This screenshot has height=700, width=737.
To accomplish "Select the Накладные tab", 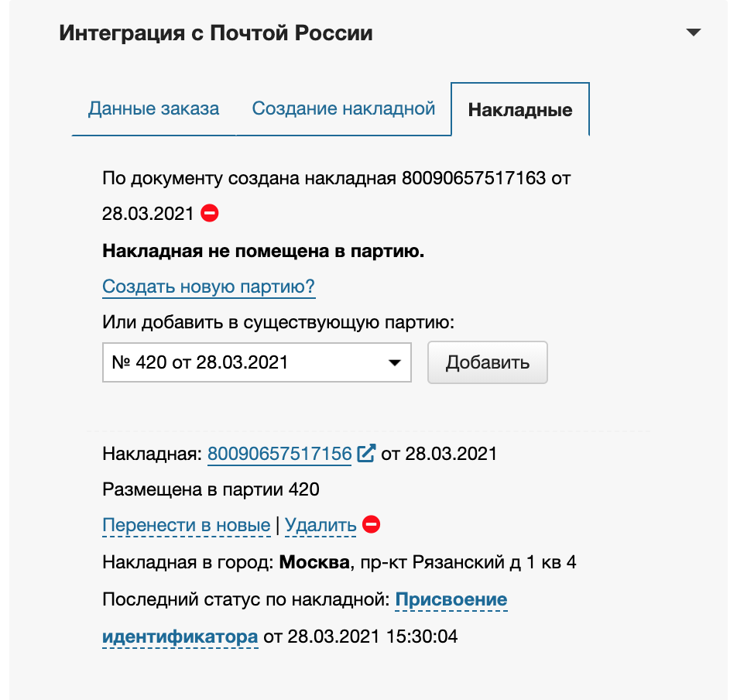I will (520, 109).
